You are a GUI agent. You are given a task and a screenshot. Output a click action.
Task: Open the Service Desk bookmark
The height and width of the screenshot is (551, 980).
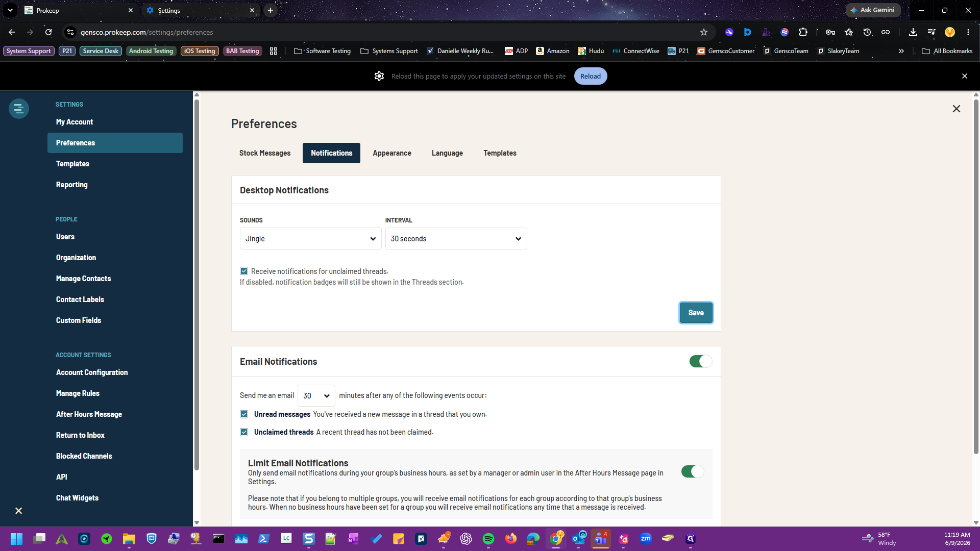pos(101,51)
